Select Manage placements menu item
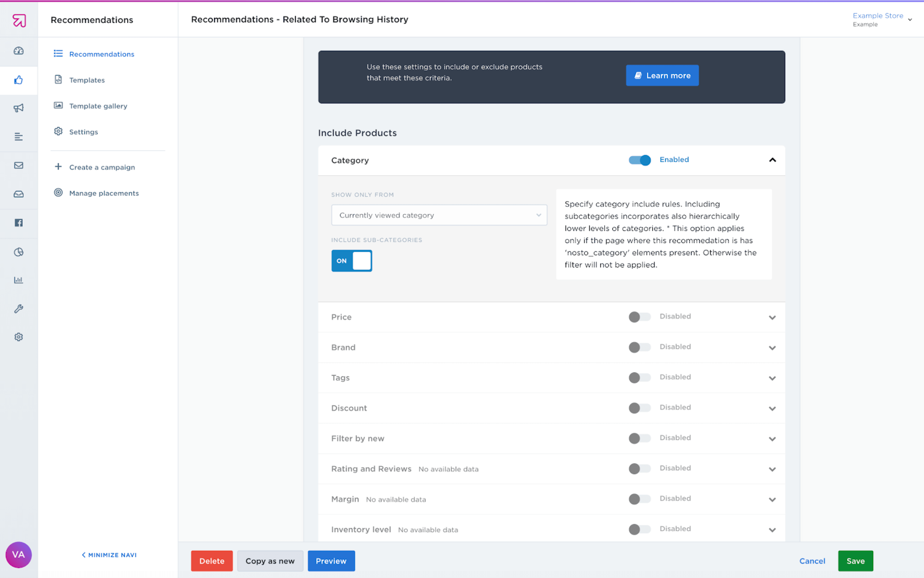The height and width of the screenshot is (578, 924). coord(104,193)
